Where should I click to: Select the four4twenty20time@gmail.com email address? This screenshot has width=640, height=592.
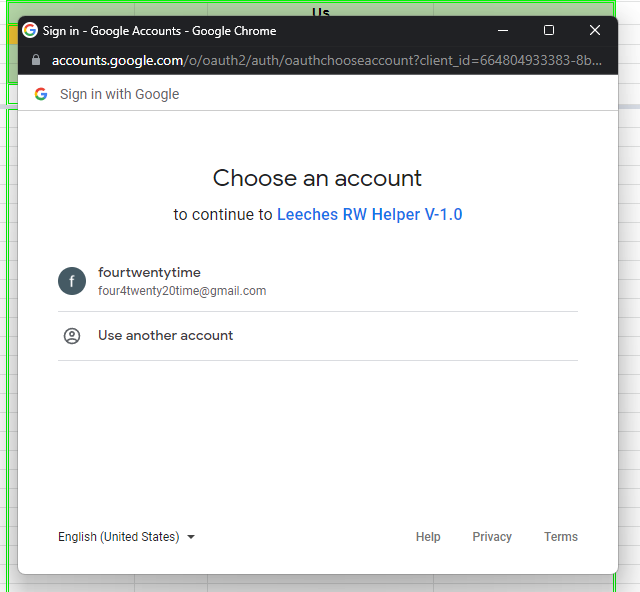(x=182, y=291)
